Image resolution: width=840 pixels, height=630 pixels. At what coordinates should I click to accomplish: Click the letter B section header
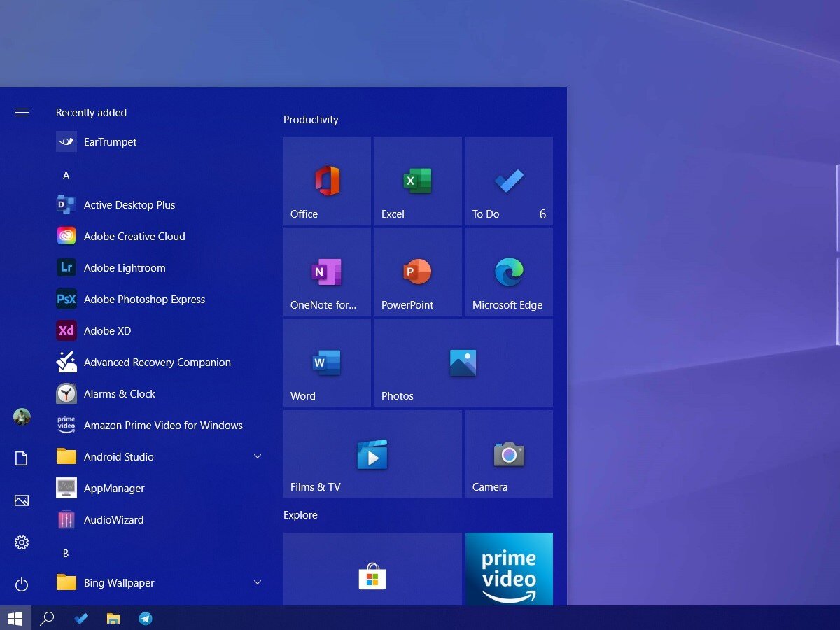66,553
